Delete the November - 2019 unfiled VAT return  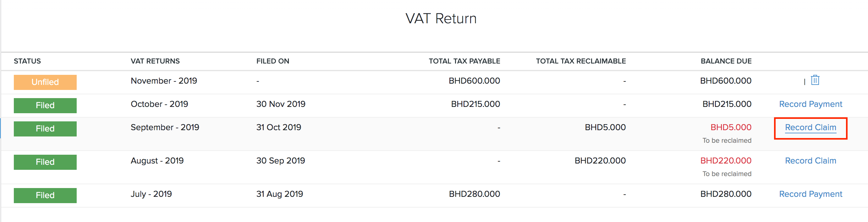815,80
